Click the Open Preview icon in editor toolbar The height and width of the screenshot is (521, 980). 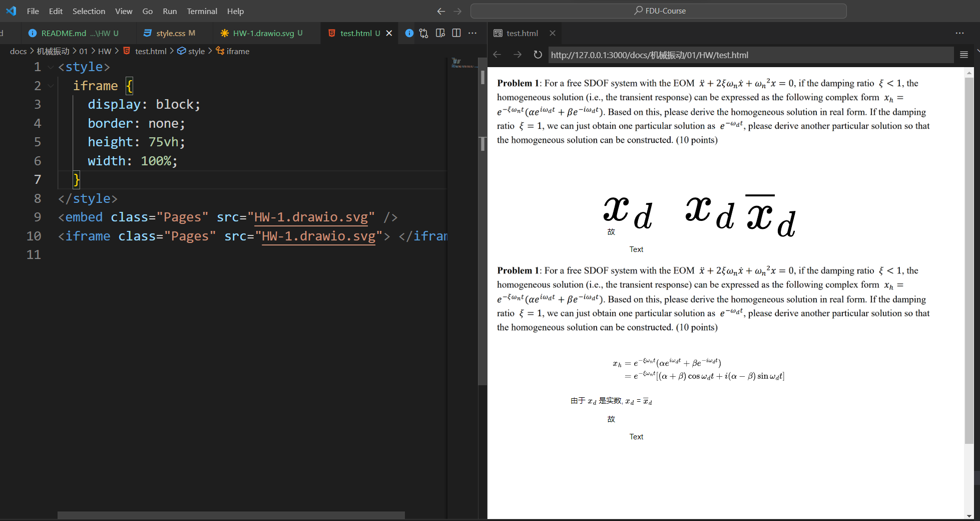click(440, 33)
